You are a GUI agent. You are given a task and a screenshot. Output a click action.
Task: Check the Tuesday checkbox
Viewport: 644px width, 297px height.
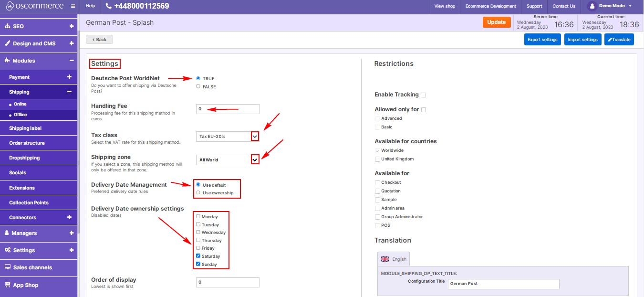tap(198, 224)
